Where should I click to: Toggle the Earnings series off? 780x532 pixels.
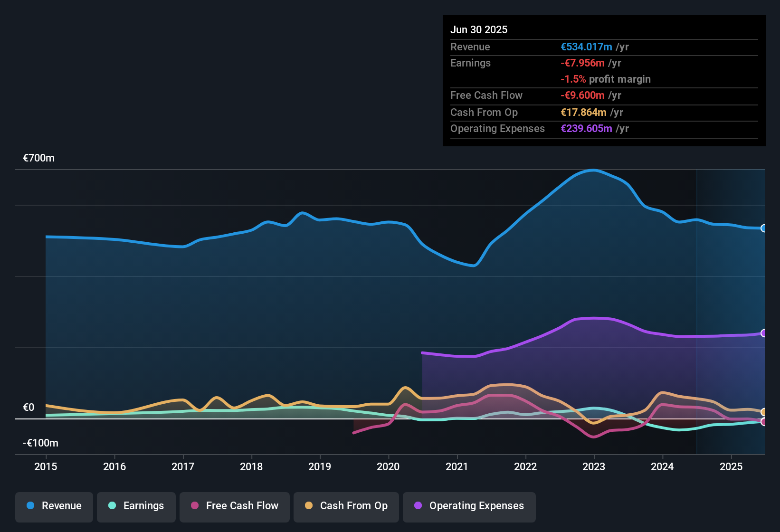136,506
